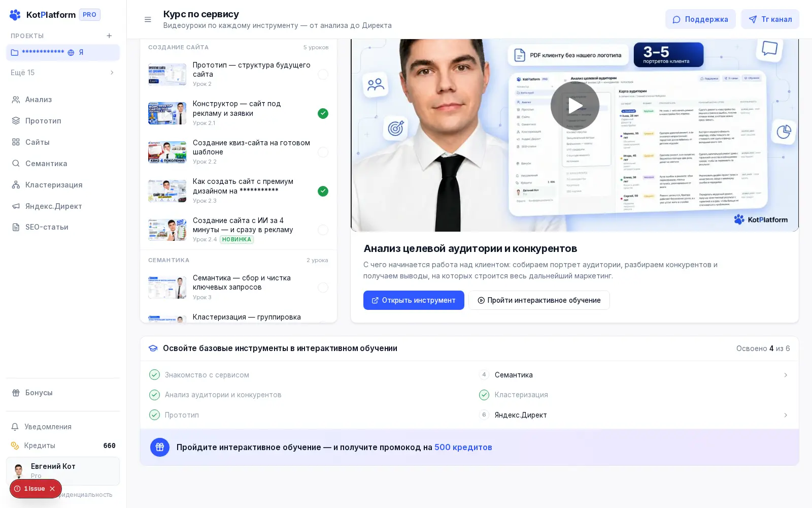This screenshot has width=812, height=508.
Task: Open Семантика in the sidebar
Action: click(63, 164)
